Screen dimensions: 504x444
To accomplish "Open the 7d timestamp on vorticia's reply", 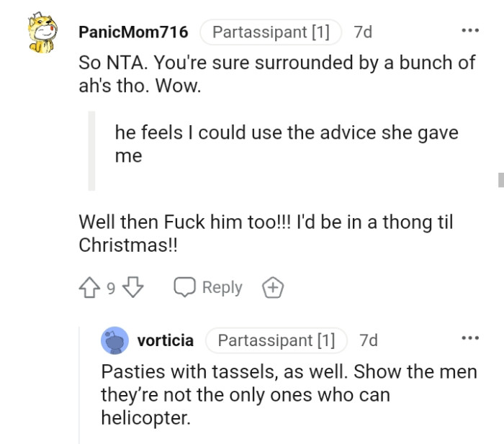I will (368, 340).
